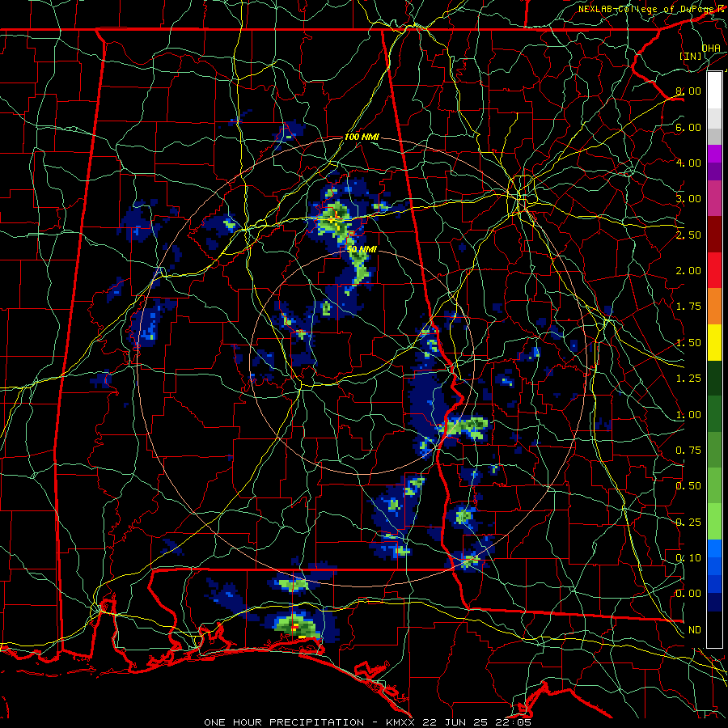
Task: Click the bright red legend swatch above 2.00
Action: point(714,270)
